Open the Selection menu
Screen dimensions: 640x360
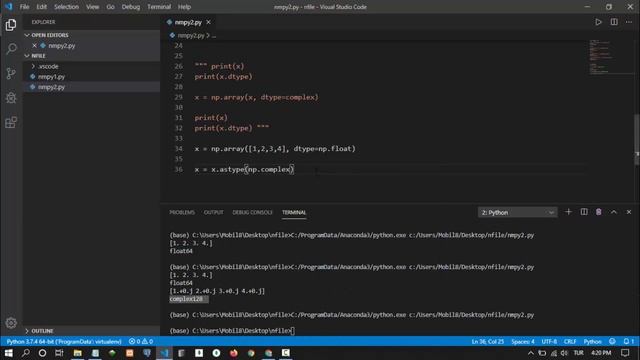[x=67, y=7]
